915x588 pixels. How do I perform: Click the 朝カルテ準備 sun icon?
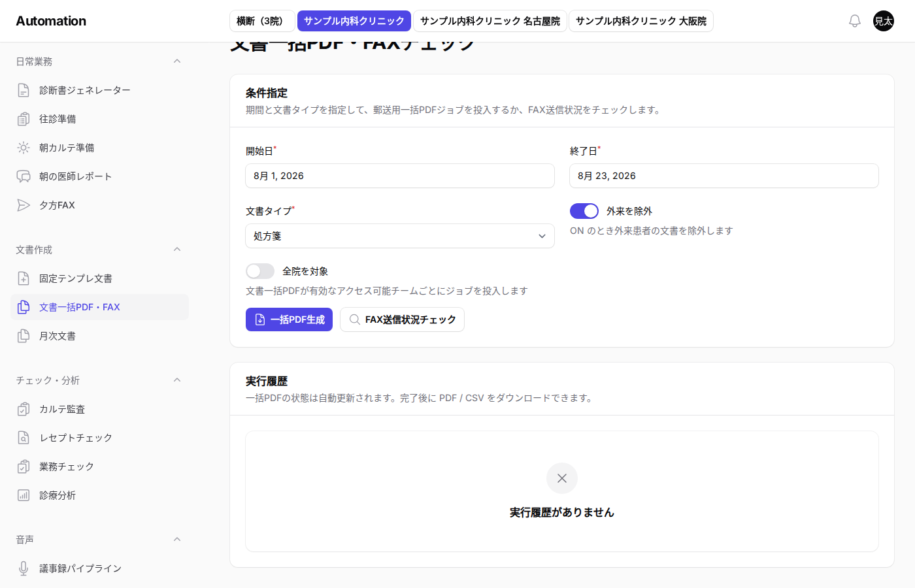tap(24, 148)
